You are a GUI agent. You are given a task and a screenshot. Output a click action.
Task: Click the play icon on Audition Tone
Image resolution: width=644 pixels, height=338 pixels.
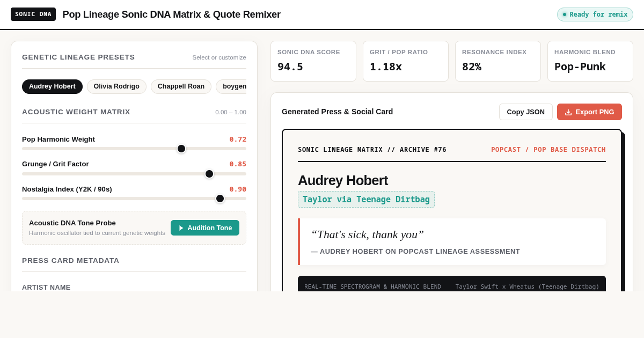181,228
